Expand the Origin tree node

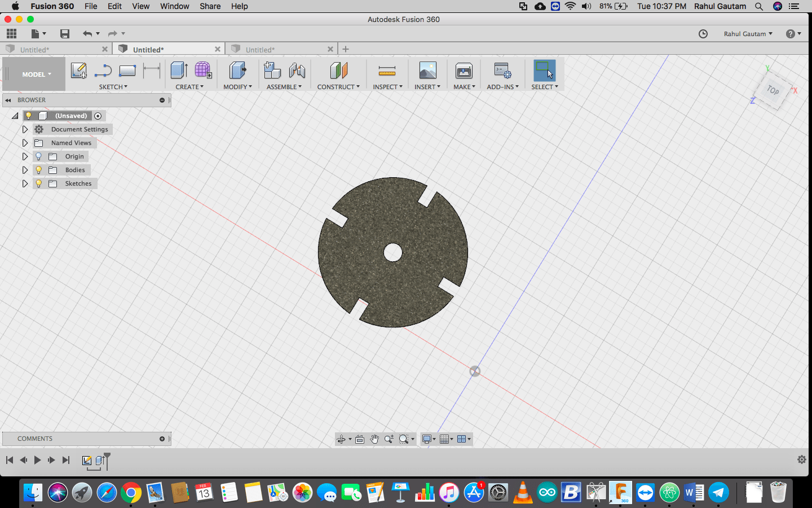[25, 156]
